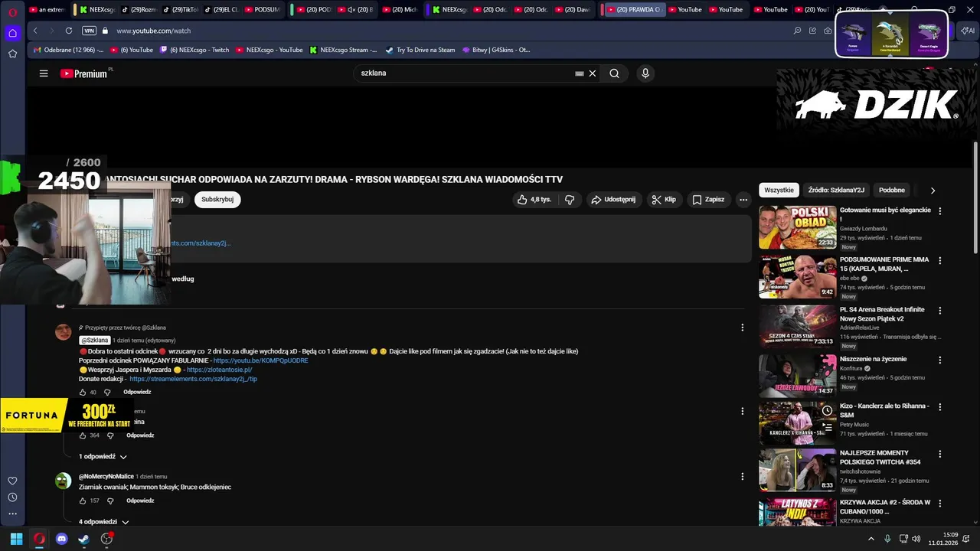Open options for 'Niszczenie na życzenie'
Image resolution: width=980 pixels, height=551 pixels.
tap(940, 360)
